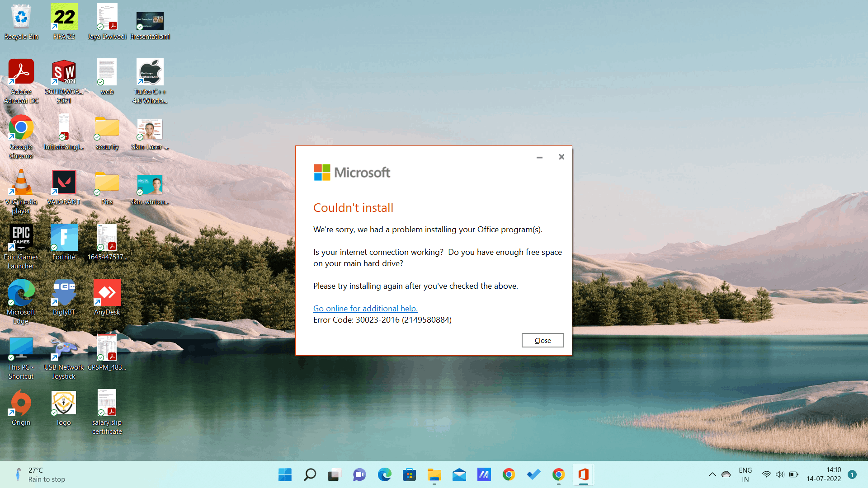
Task: Open Office icon in the taskbar
Action: click(x=583, y=474)
